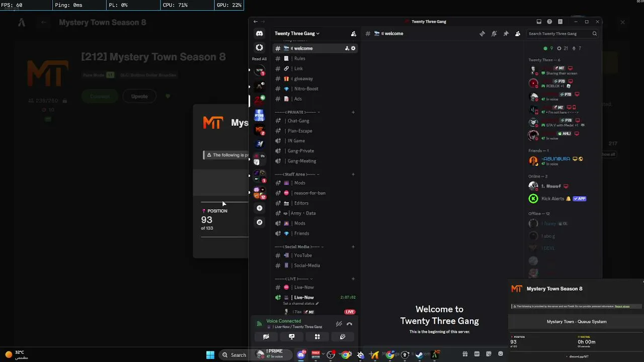Open Report abuse link in overlay

(x=622, y=306)
